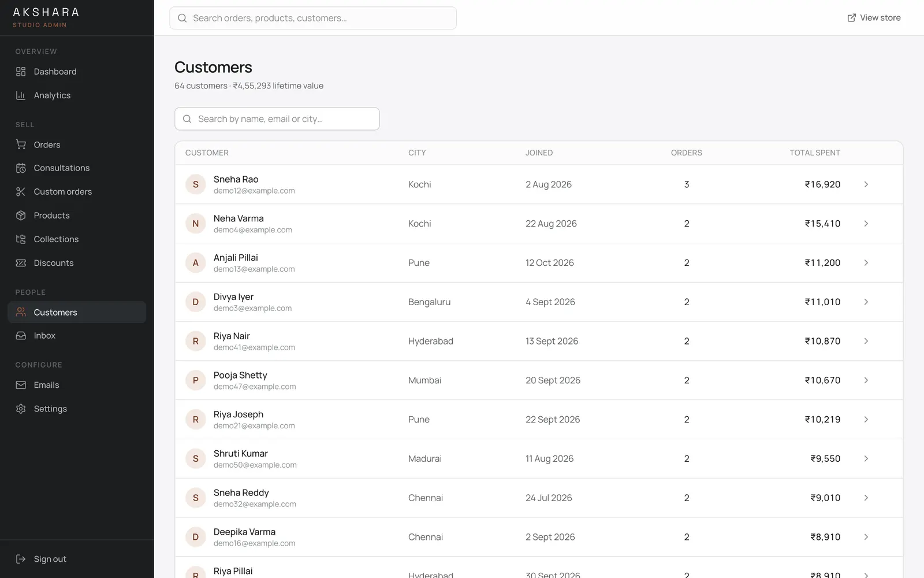This screenshot has width=924, height=578.
Task: Click the Custom orders scissors icon
Action: coord(21,192)
